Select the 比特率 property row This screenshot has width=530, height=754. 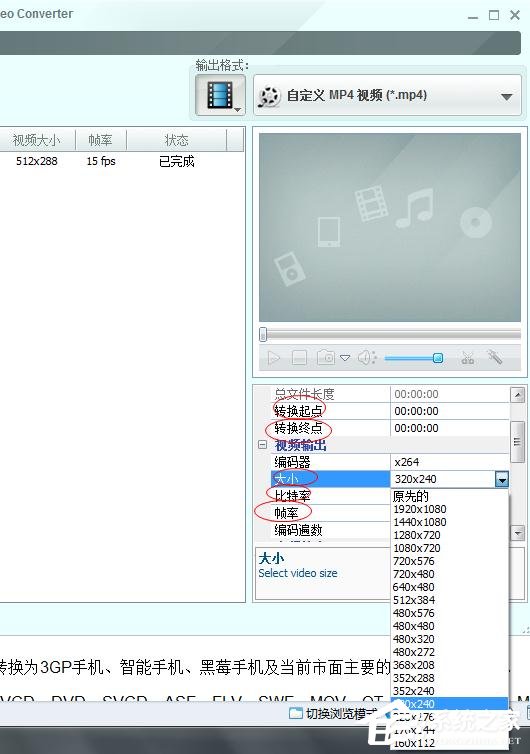[x=331, y=496]
